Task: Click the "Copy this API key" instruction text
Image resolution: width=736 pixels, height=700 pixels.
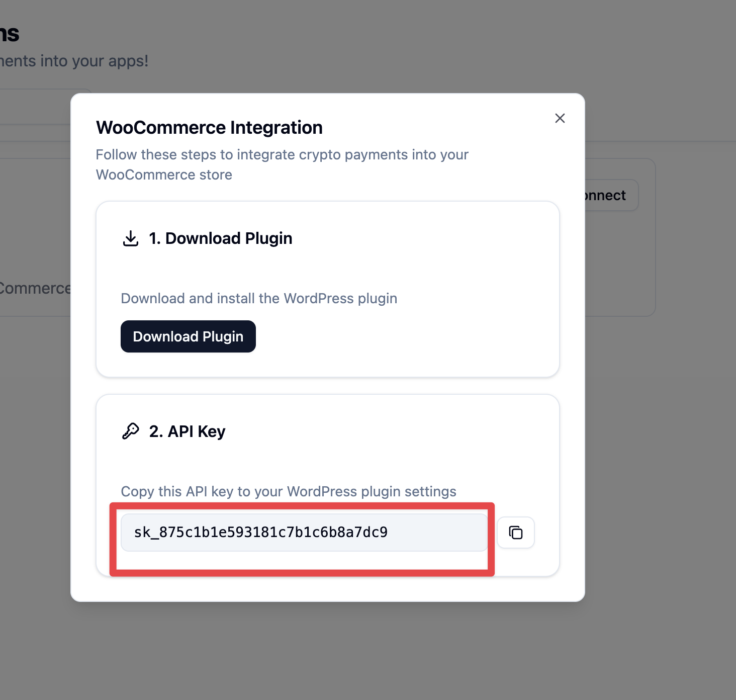Action: [x=289, y=491]
